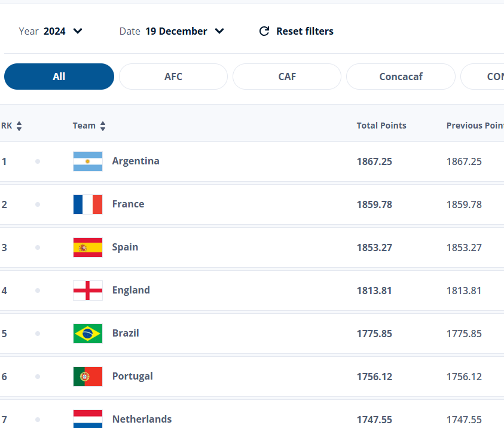504x428 pixels.
Task: Switch to the AFC filter tab
Action: (x=173, y=77)
